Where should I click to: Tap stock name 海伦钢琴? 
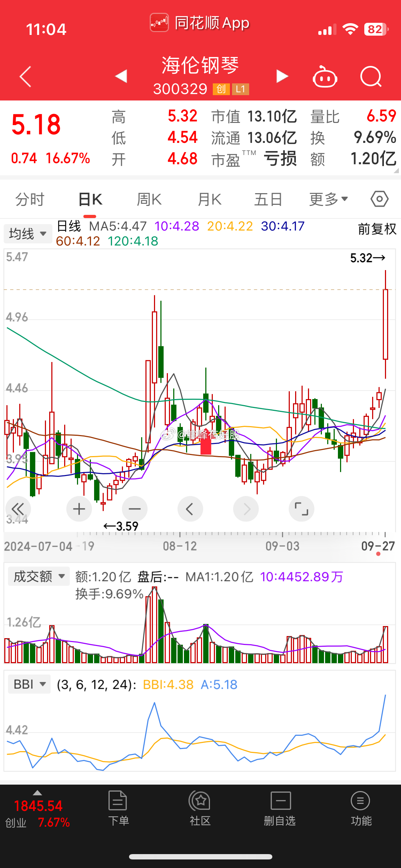pos(200,65)
